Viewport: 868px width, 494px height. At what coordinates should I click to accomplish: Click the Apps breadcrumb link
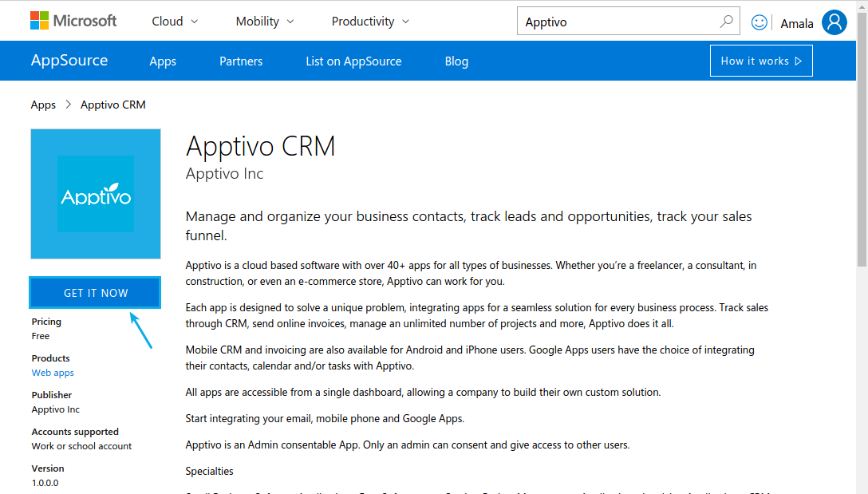(x=43, y=105)
